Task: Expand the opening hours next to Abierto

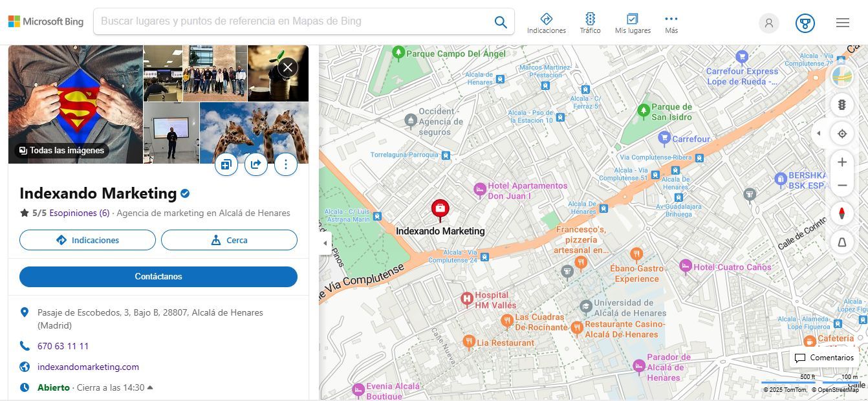Action: [150, 387]
